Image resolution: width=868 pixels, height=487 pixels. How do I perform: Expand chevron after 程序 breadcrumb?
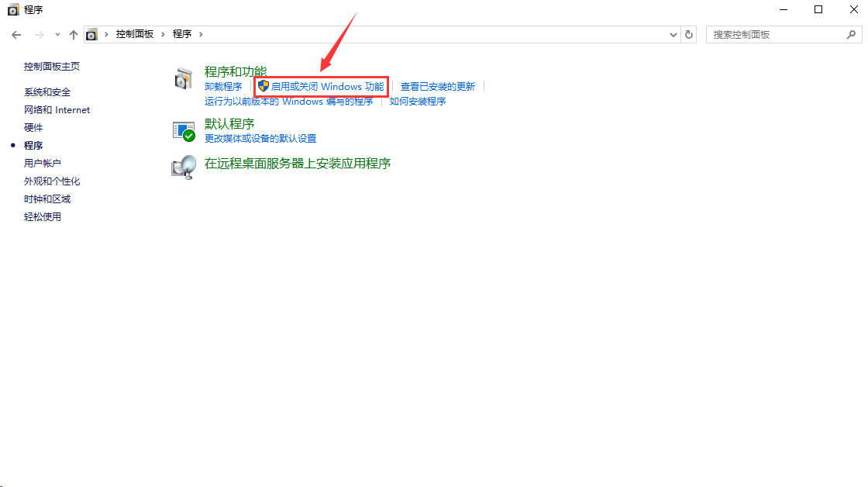coord(201,34)
